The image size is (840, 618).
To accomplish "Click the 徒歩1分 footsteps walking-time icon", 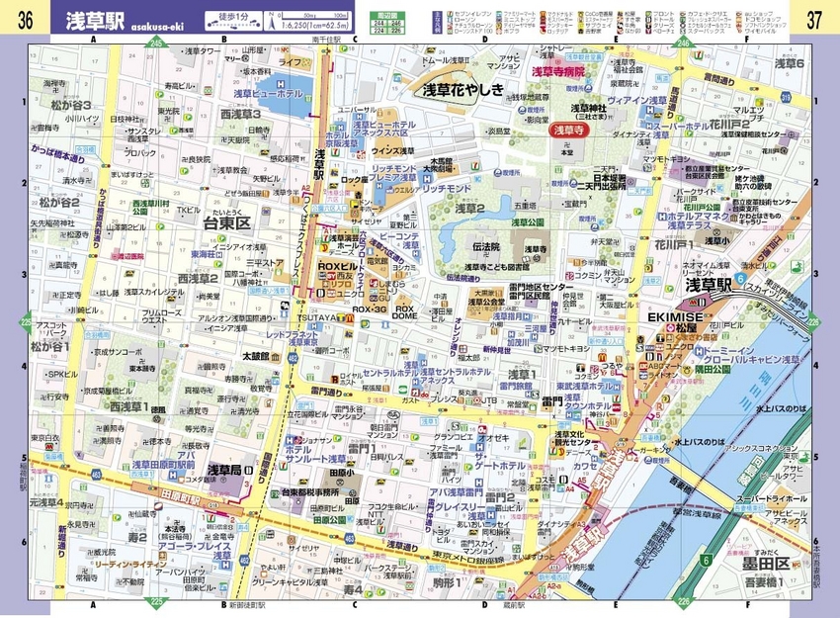I will [234, 21].
